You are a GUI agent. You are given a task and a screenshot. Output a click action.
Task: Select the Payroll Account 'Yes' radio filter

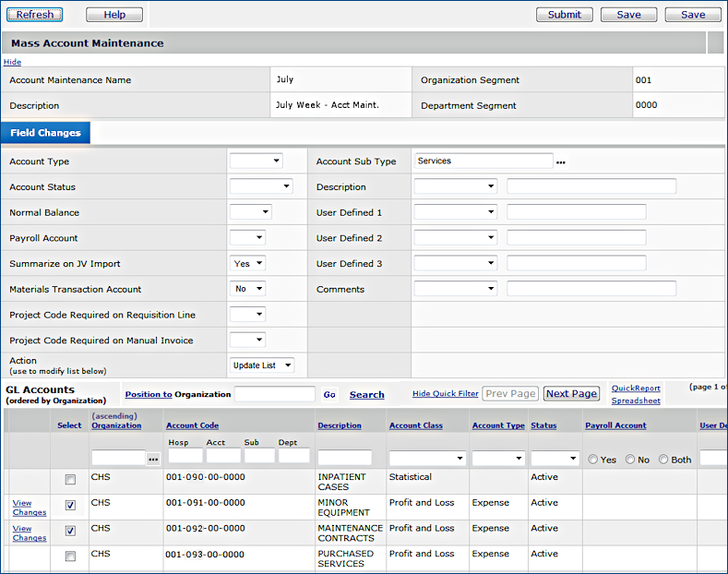point(591,459)
